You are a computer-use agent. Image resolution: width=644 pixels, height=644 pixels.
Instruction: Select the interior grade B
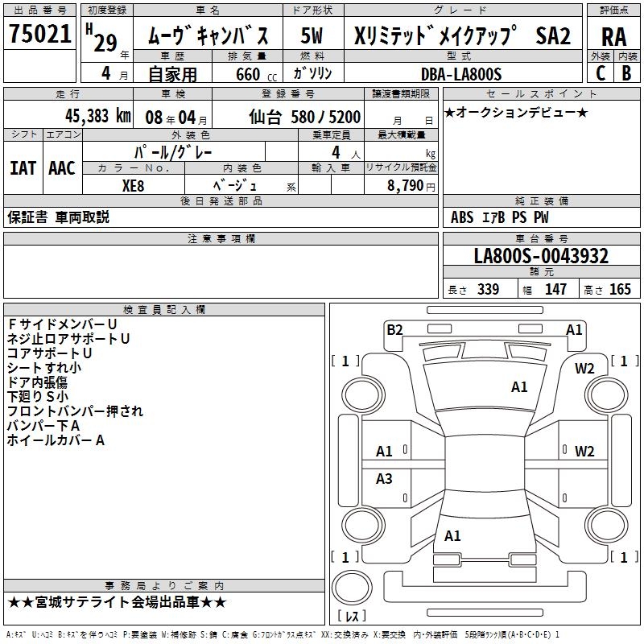click(626, 73)
